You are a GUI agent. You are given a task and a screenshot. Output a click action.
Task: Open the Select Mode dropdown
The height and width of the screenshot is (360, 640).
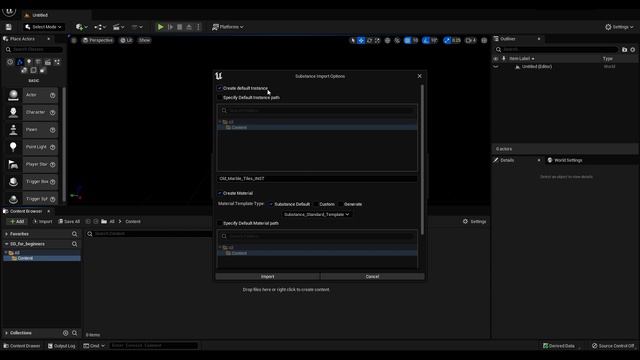pos(43,27)
